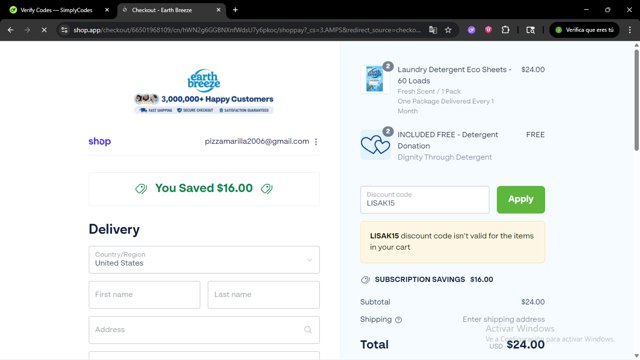Click the First name field
Image resolution: width=640 pixels, height=360 pixels.
click(x=144, y=295)
